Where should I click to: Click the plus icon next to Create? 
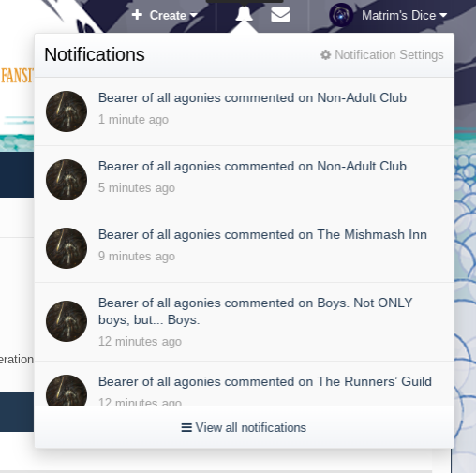(137, 15)
